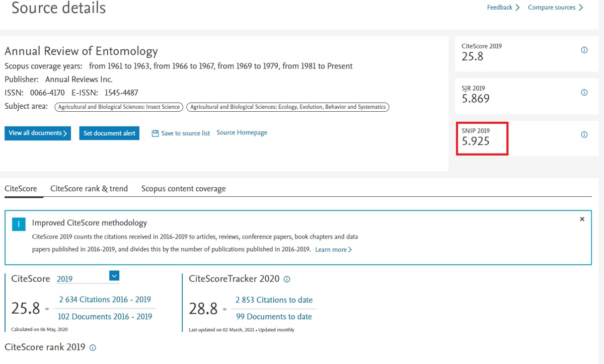The image size is (604, 364).
Task: Click Ecology, Evolution, Behavior and Systematics tag
Action: (x=288, y=107)
